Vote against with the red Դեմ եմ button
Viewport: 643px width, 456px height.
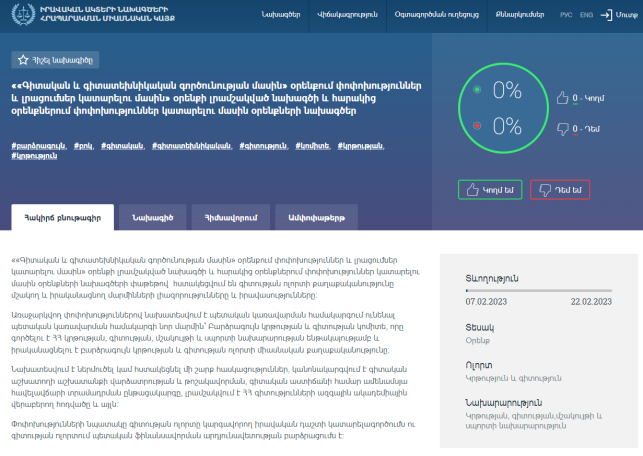560,190
